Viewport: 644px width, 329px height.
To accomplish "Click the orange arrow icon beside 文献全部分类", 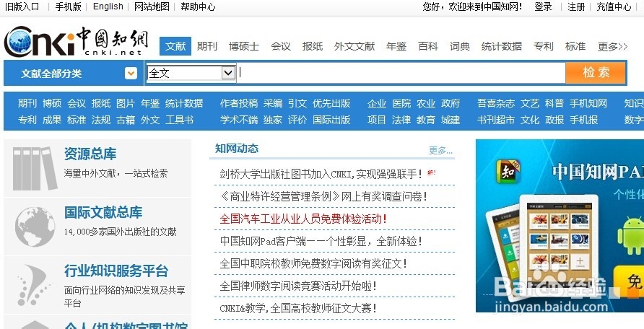I will [x=131, y=74].
